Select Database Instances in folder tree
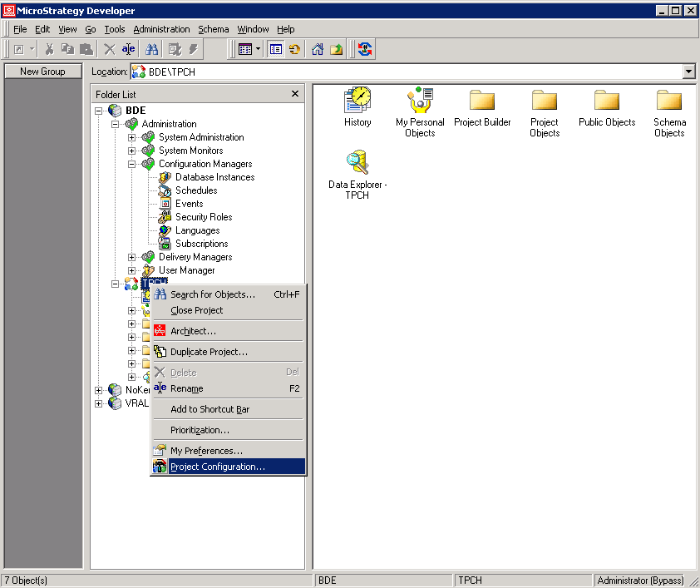Image resolution: width=700 pixels, height=588 pixels. (x=215, y=177)
